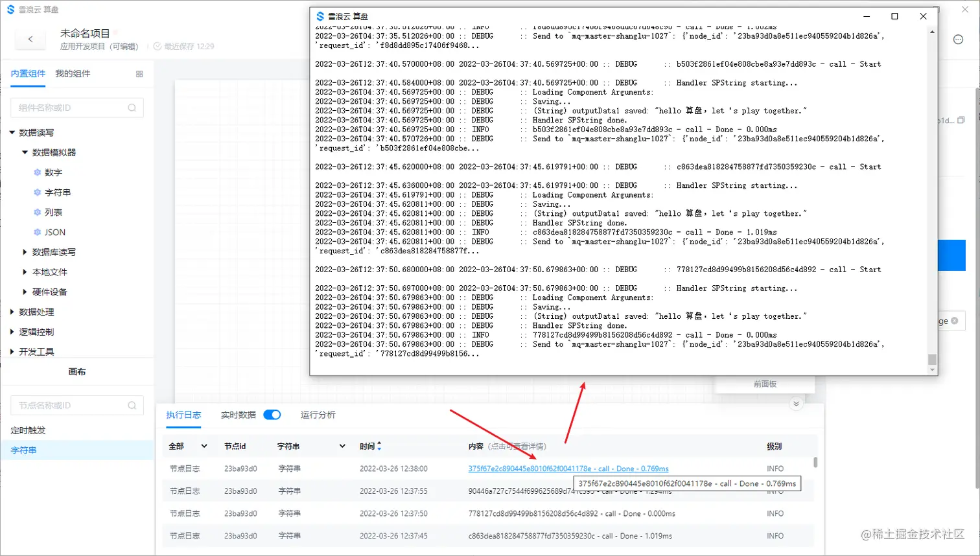Open the 运行分析 tab
Screen dimensions: 980x556
318,415
